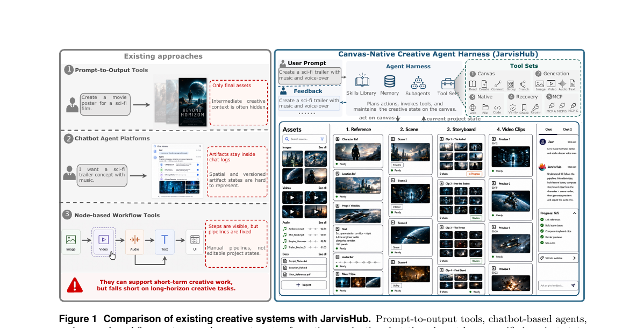Image resolution: width=644 pixels, height=328 pixels.
Task: Click the Video node in workflow tools
Action: [x=104, y=243]
